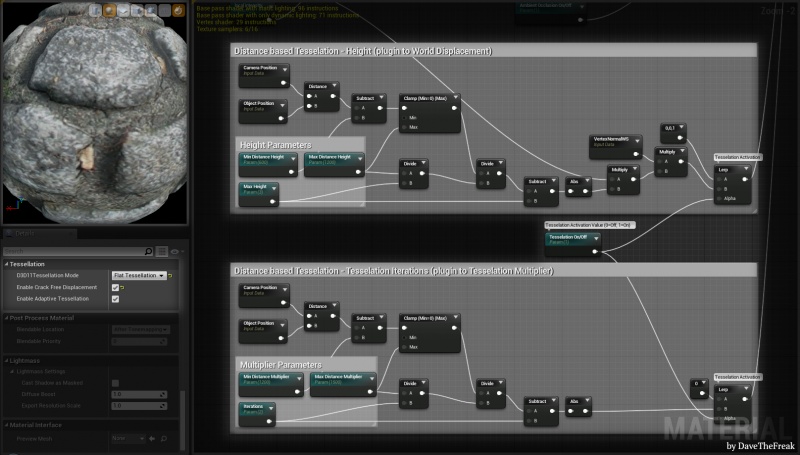Screen dimensions: 800x455
Task: Browse to Preview Mesh asset magnifier icon
Action: 164,438
